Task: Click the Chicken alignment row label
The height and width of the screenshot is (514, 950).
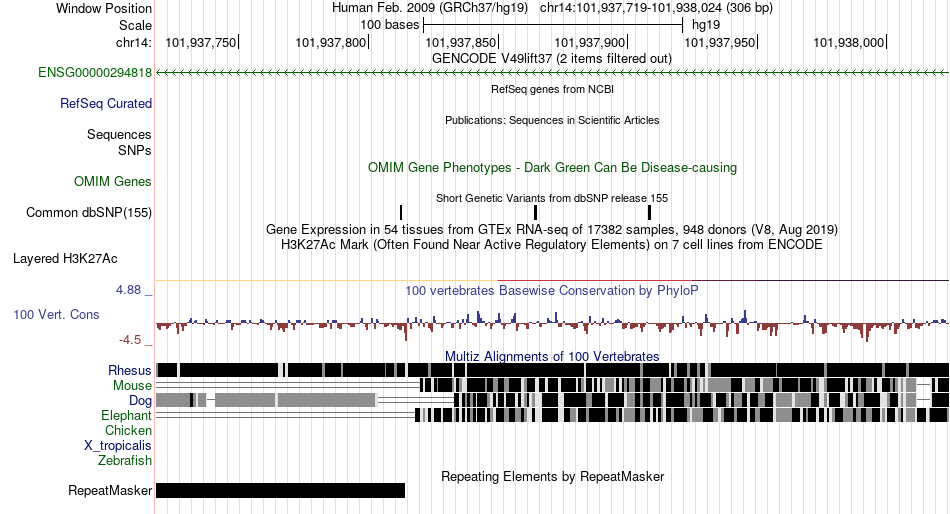Action: (x=128, y=430)
